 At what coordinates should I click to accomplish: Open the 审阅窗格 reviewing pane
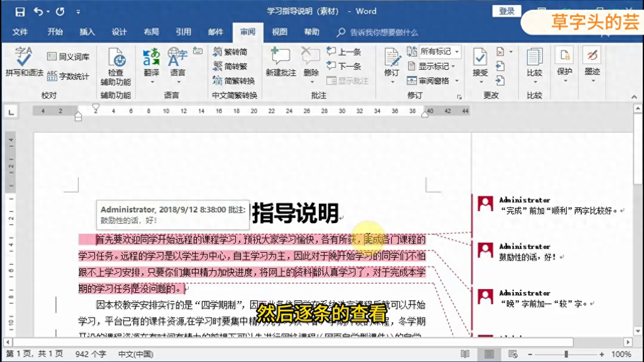pos(428,80)
